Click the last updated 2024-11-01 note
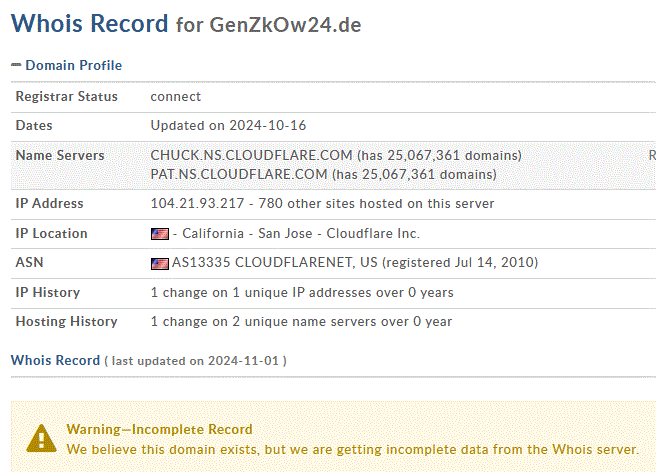657x473 pixels. [x=195, y=361]
